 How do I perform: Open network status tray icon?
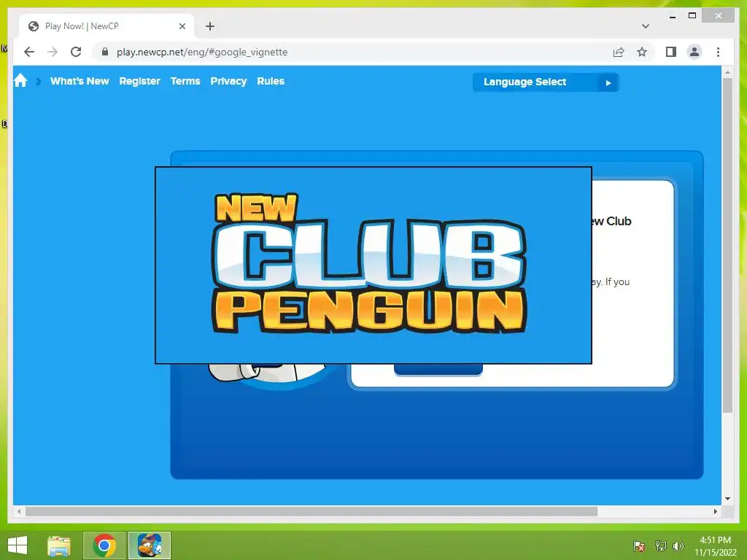(x=660, y=545)
